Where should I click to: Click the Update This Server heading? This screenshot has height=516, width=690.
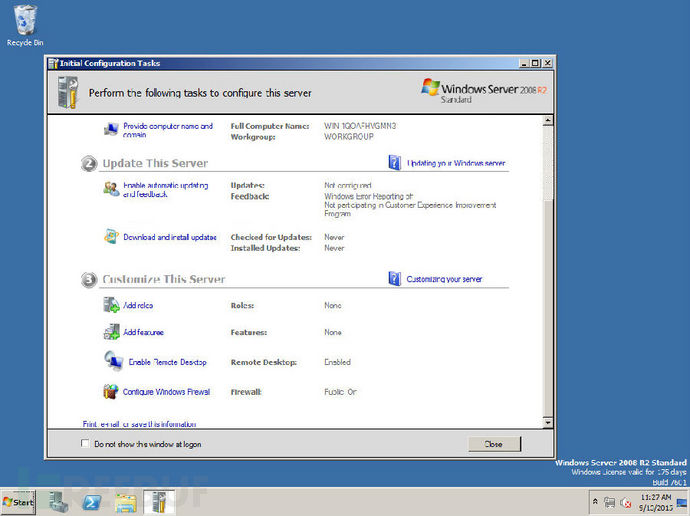[x=155, y=163]
